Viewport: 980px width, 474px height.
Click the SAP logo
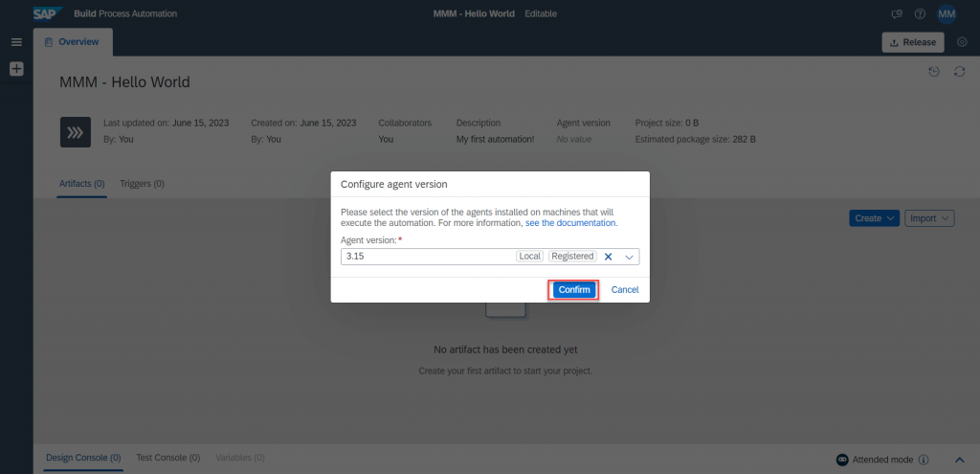coord(48,13)
